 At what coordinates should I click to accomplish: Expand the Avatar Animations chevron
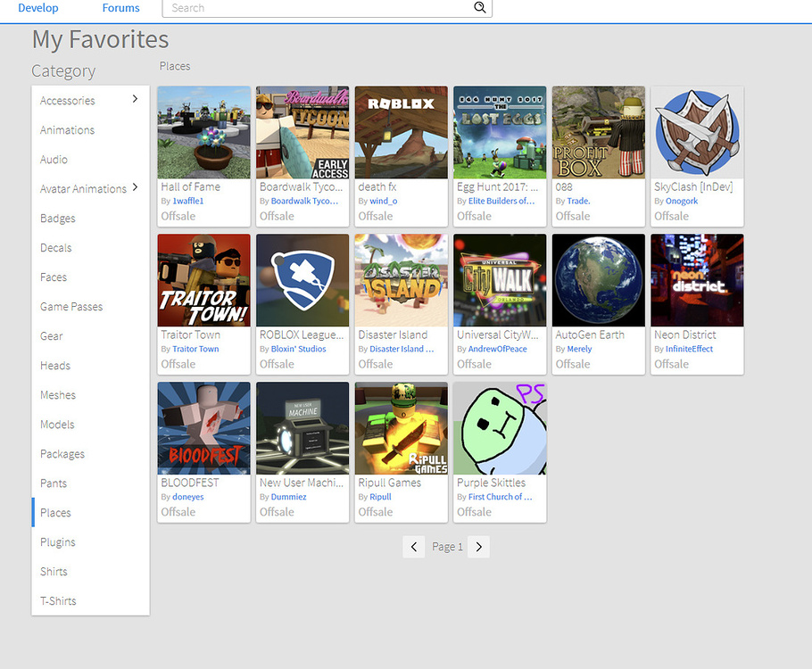click(135, 187)
